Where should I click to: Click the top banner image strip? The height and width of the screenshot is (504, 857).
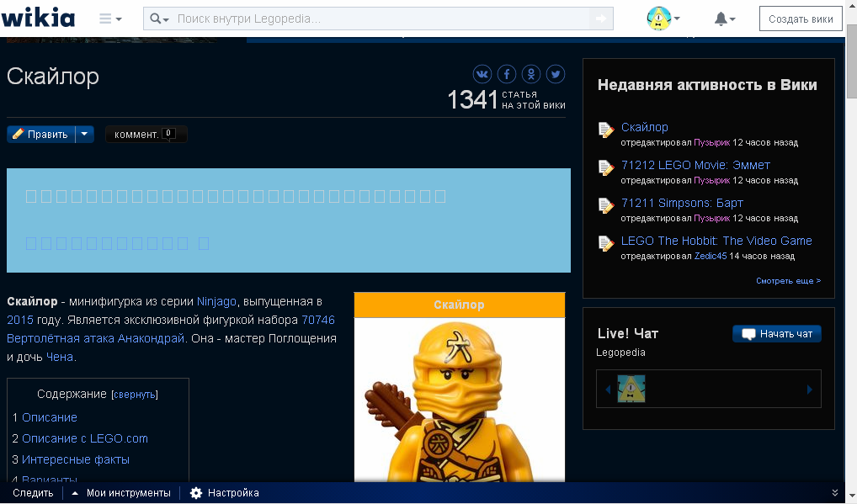click(112, 40)
